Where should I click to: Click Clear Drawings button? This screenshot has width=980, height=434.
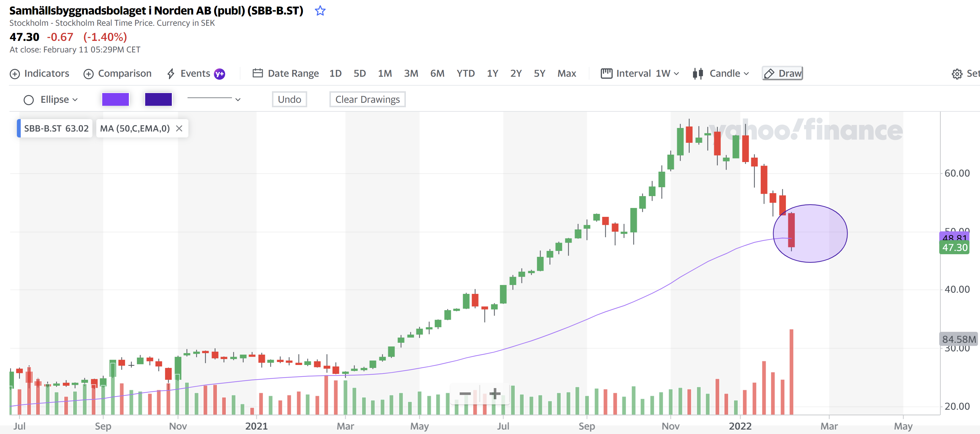coord(367,99)
